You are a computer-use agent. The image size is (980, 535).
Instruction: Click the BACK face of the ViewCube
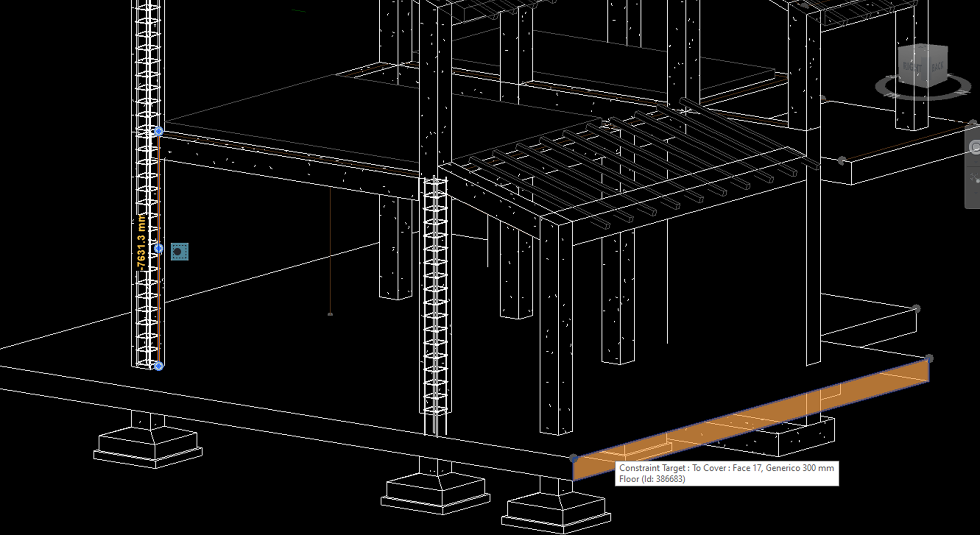click(x=937, y=66)
